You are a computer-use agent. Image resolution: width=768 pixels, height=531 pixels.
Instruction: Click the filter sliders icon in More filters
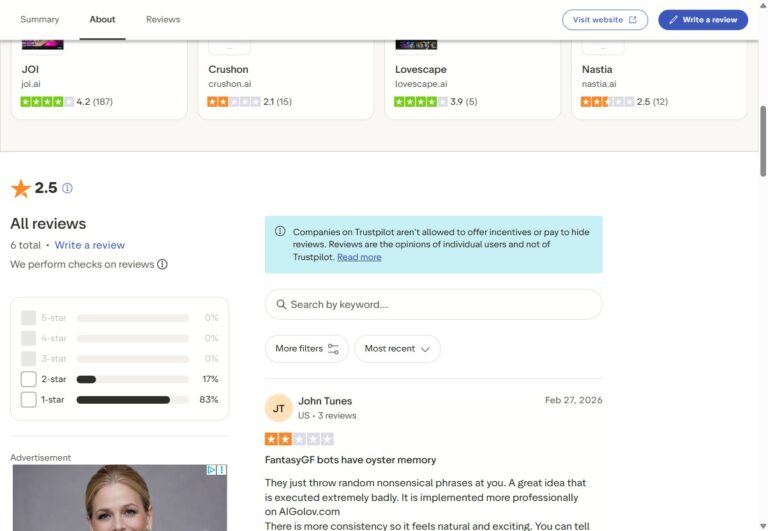pos(333,349)
